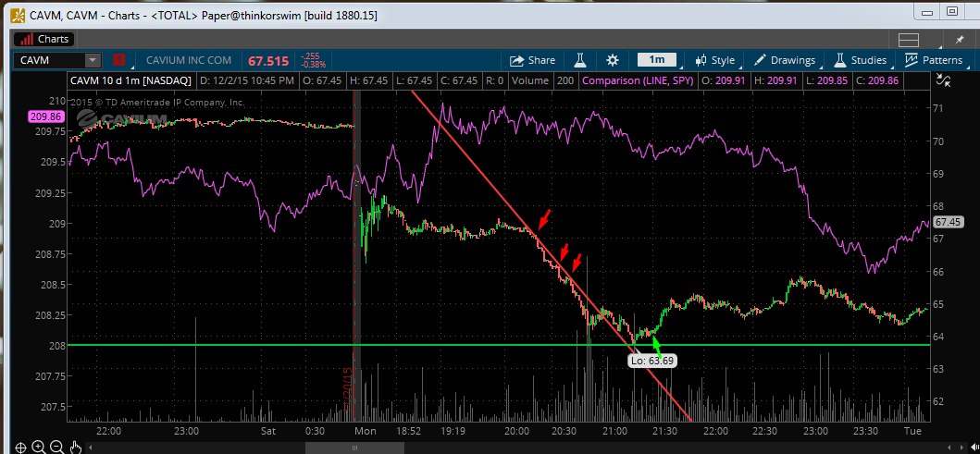Click the Lo: 63.69 price bubble
The image size is (980, 454).
point(651,361)
